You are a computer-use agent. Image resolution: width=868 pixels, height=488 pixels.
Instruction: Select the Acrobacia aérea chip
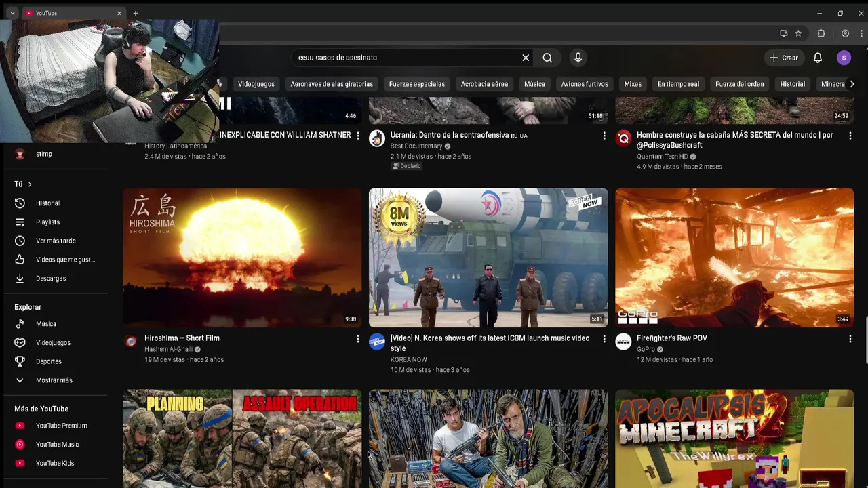click(484, 84)
